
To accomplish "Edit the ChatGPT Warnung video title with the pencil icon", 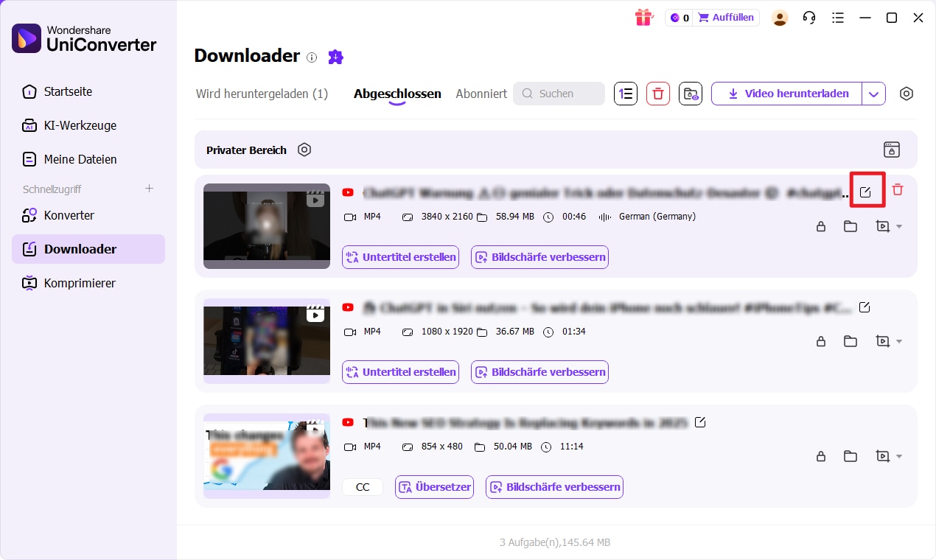I will coord(867,189).
